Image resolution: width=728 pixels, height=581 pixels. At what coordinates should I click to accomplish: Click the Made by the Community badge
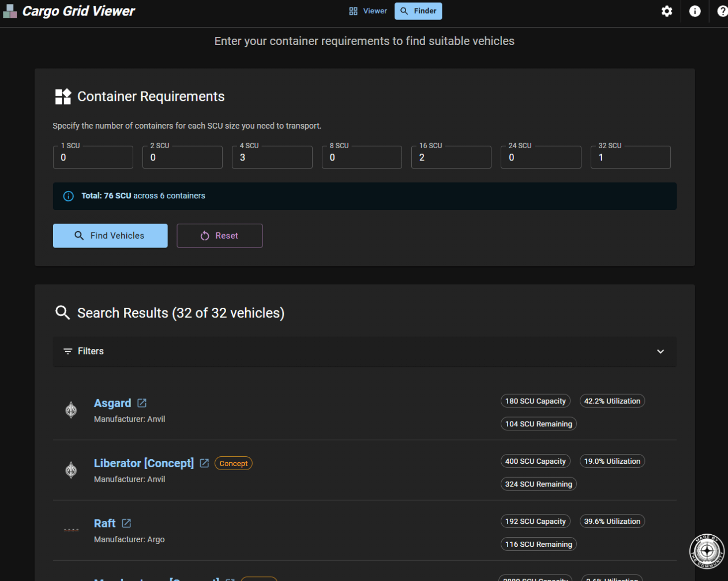707,551
